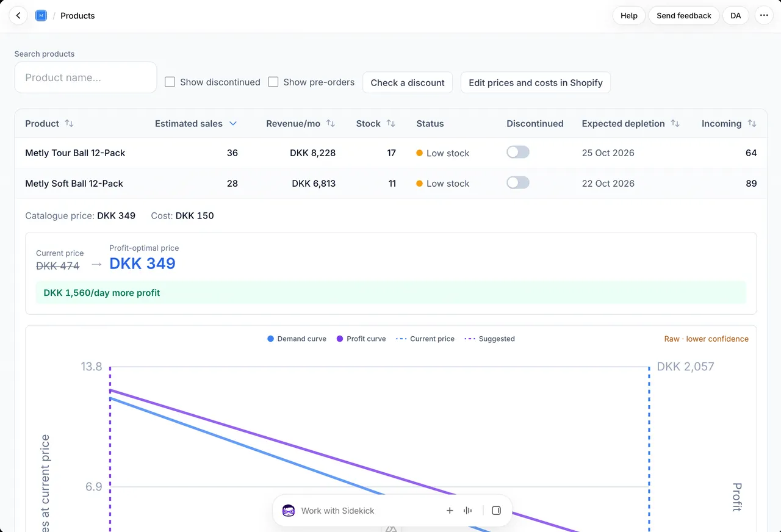Sort by Stock column arrows
781x532 pixels.
[x=391, y=123]
